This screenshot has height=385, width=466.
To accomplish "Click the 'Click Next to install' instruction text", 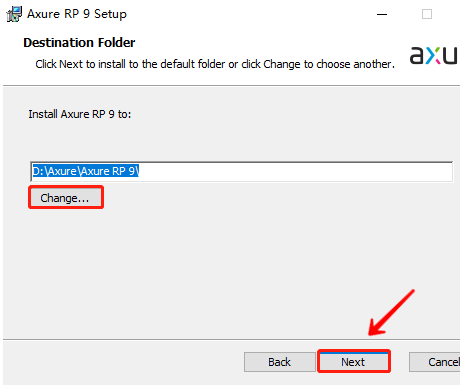I will pos(215,64).
